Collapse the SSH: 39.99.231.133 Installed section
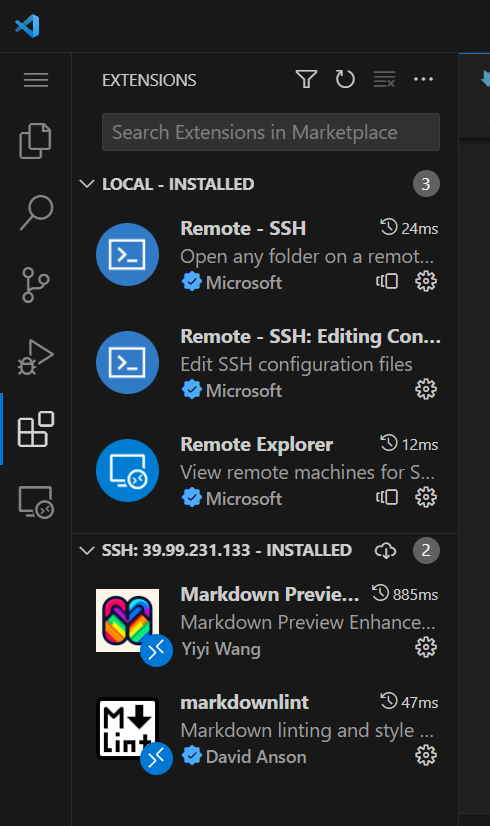 (86, 550)
